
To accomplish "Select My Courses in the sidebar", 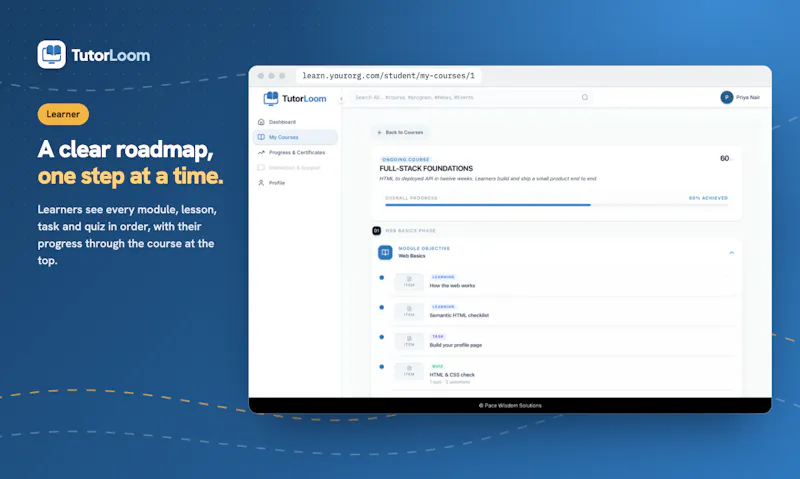I will (x=295, y=137).
